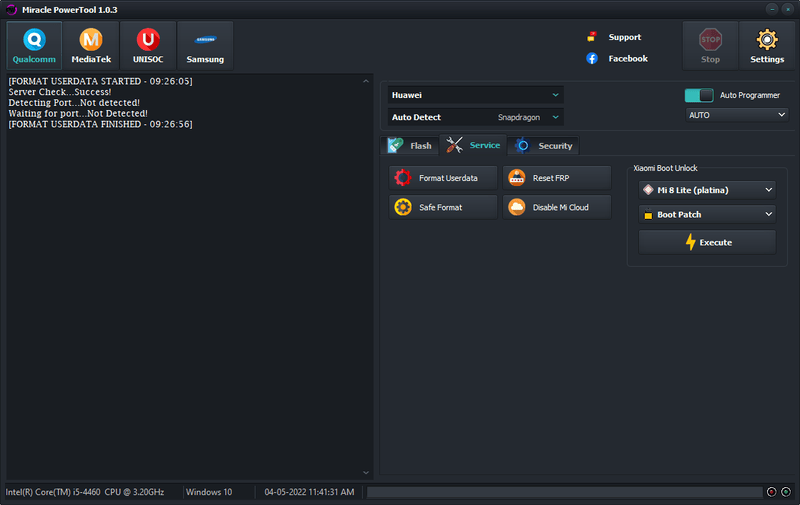Switch to the Flash tab
The height and width of the screenshot is (505, 800).
[410, 146]
